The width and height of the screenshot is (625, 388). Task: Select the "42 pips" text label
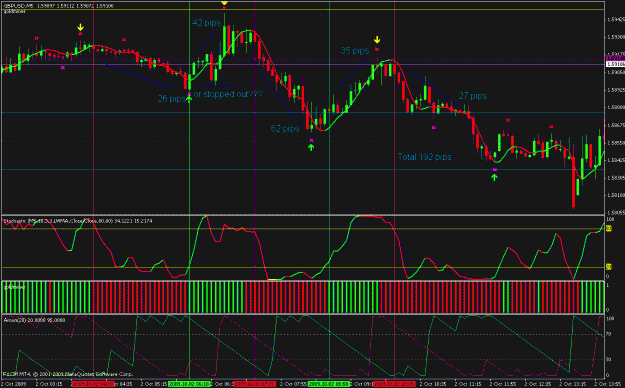(206, 23)
